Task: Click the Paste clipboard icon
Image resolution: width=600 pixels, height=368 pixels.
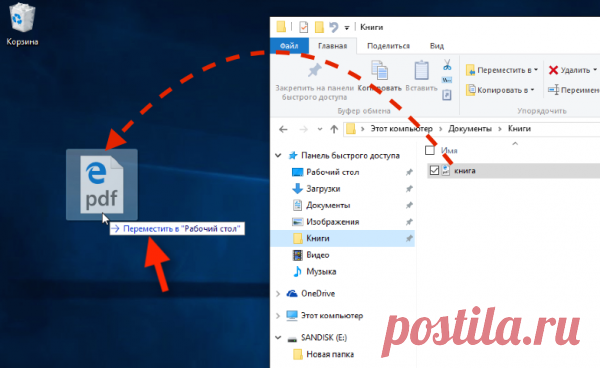Action: click(x=421, y=71)
